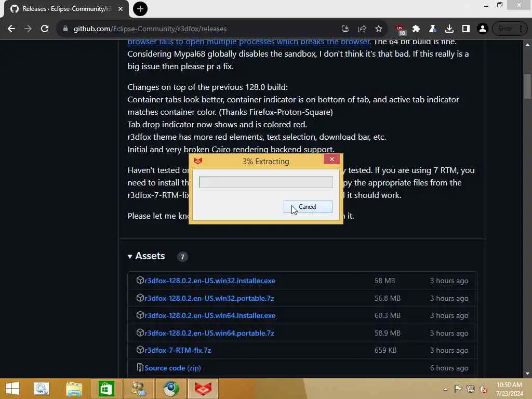Click the Action Center flag tray icon
532x399 pixels.
pos(458,389)
